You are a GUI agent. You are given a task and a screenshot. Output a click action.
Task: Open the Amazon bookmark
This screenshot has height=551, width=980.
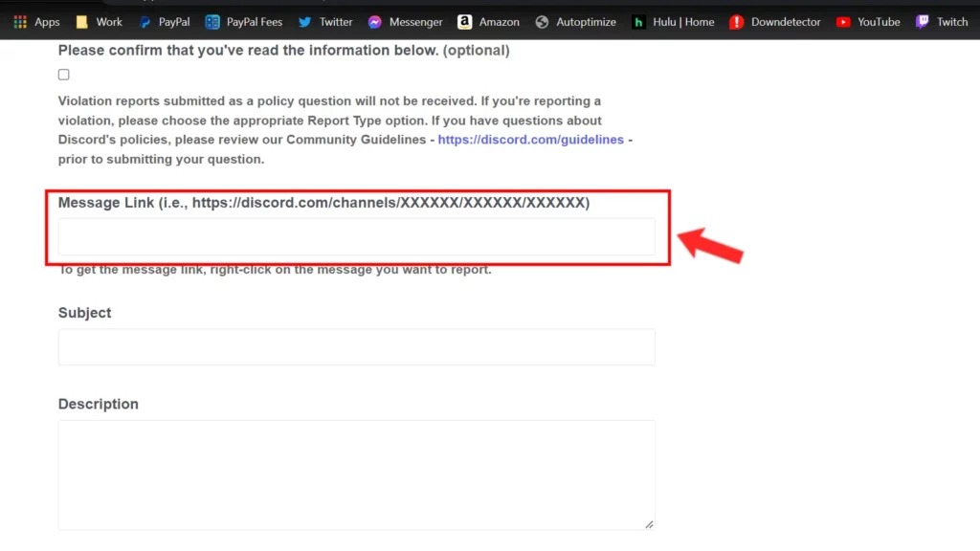point(489,22)
